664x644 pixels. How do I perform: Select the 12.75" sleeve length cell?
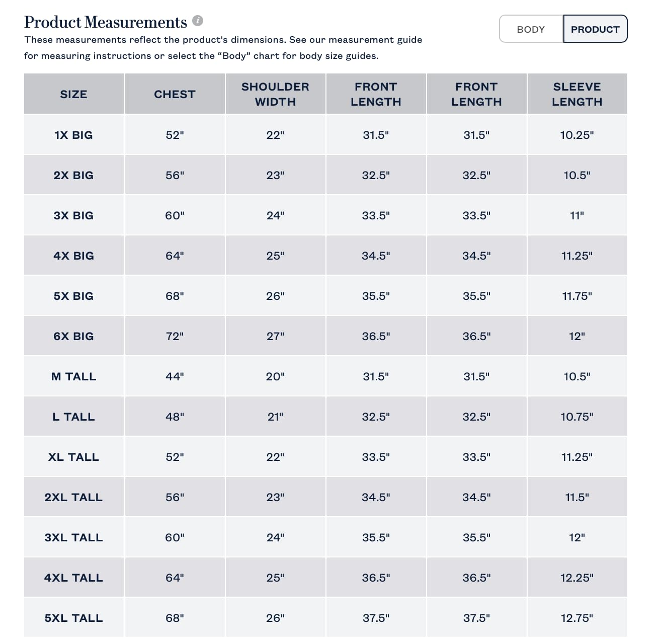(577, 618)
